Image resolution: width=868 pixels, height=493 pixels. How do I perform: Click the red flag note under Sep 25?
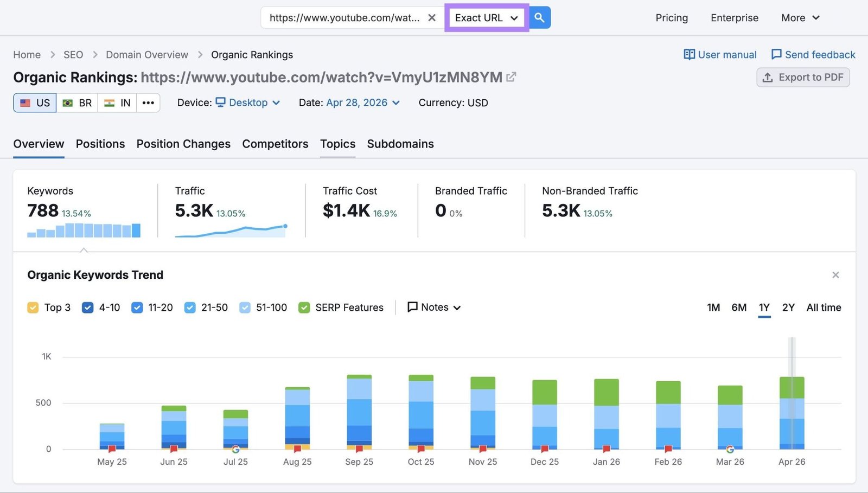(359, 449)
